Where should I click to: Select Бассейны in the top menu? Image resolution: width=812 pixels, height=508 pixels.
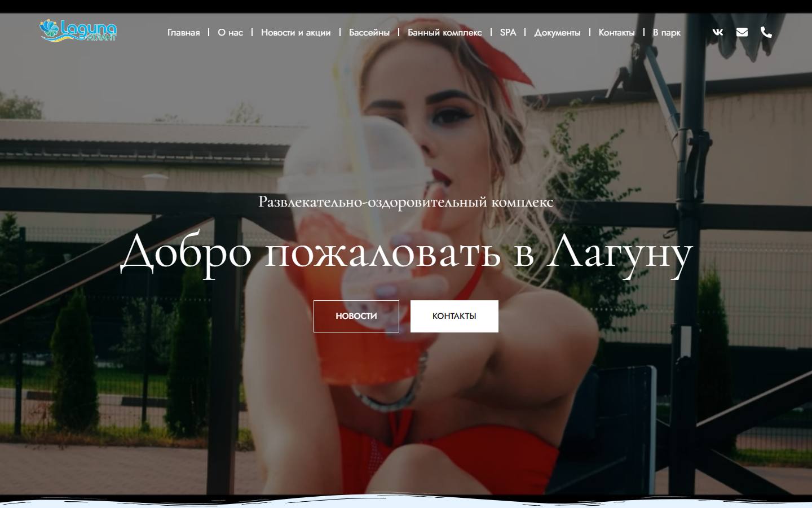[369, 33]
